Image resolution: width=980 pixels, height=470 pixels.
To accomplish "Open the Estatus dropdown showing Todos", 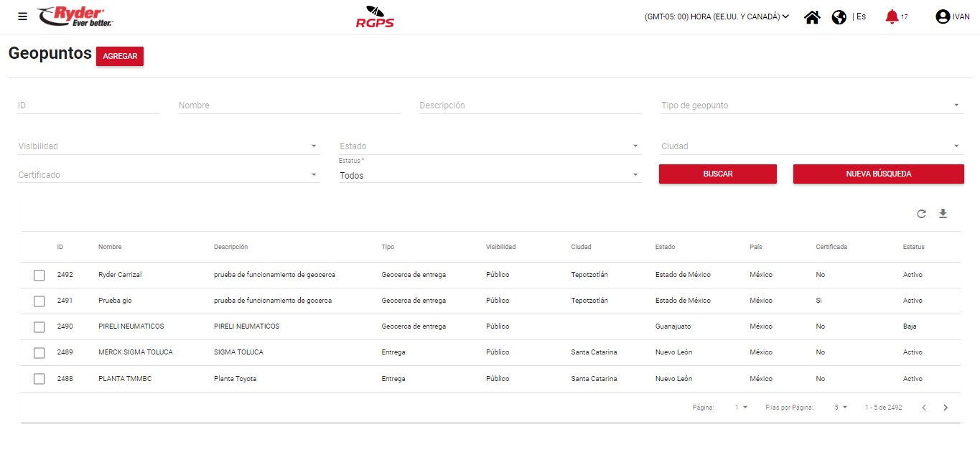I will (x=489, y=175).
